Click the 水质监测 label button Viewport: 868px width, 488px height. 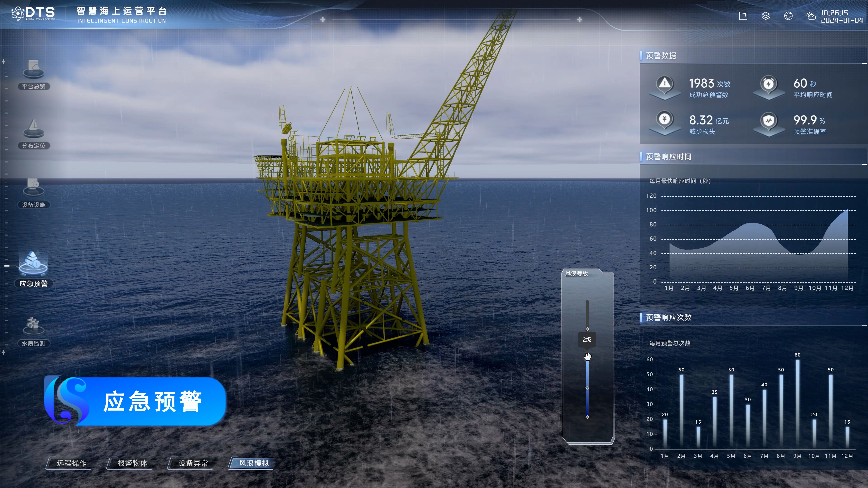point(33,343)
